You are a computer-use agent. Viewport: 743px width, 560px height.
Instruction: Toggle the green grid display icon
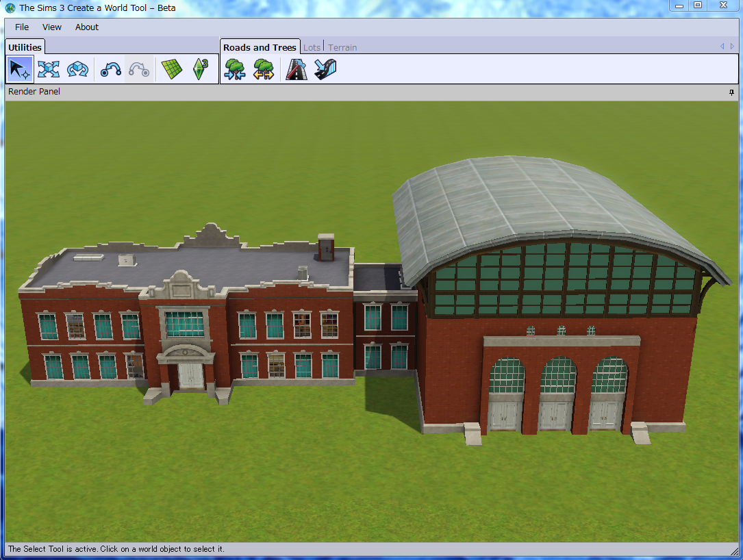[x=172, y=69]
